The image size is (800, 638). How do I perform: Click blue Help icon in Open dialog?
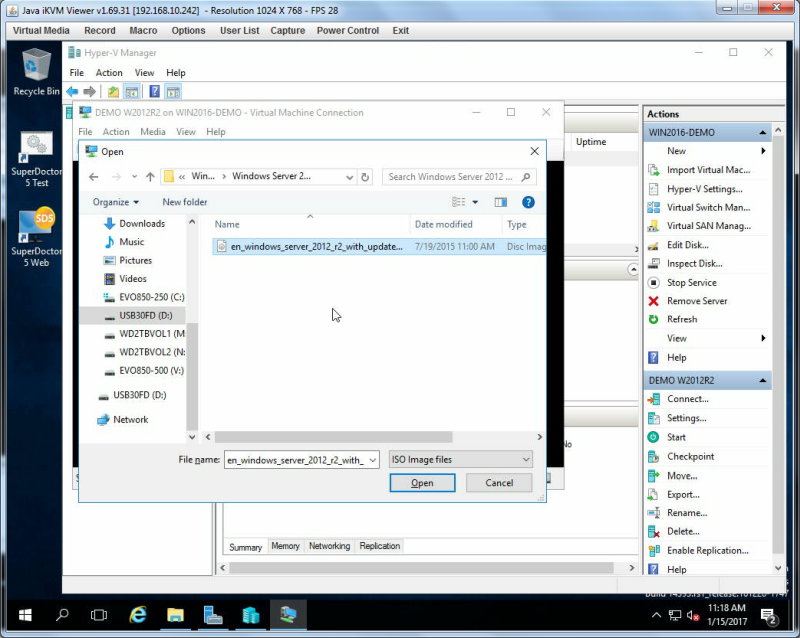[x=528, y=203]
